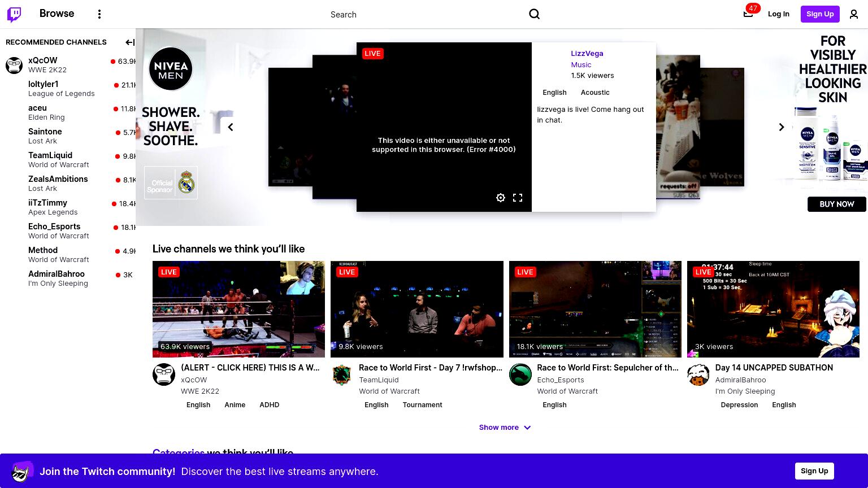Open the Echo_Esports stream thumbnail

tap(595, 309)
